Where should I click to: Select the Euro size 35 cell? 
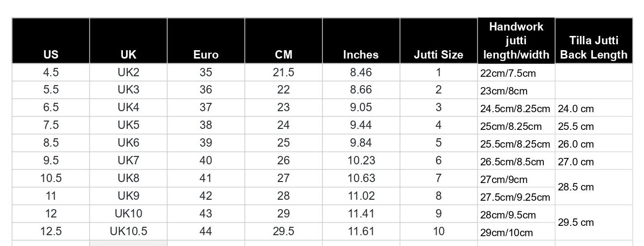(206, 72)
